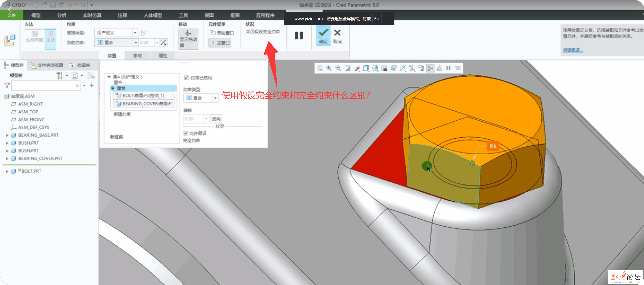The height and width of the screenshot is (285, 644).
Task: Click the flip constraint orientation icon
Action: point(163,42)
